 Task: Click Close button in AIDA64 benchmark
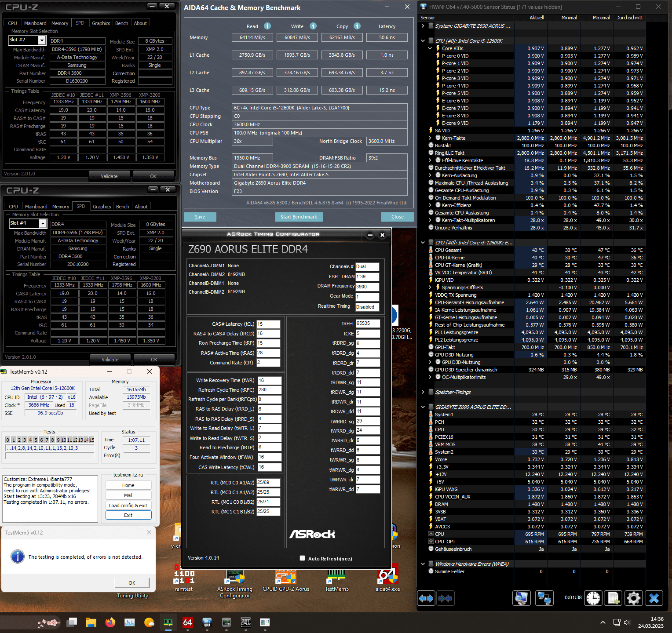398,217
